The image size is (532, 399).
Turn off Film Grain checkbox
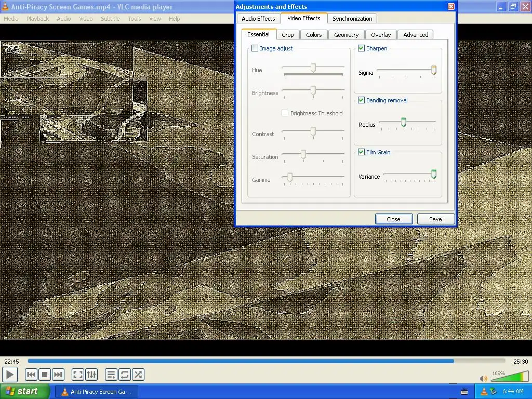pos(362,152)
